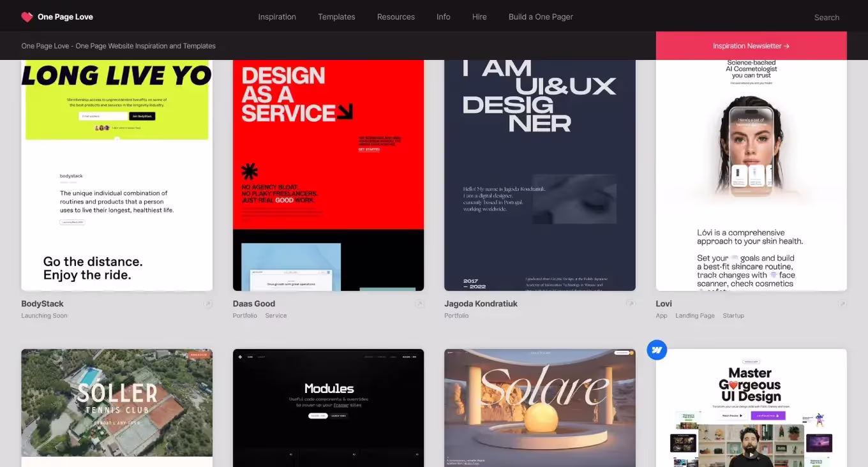Click the blue Webflow badge icon

tap(657, 350)
